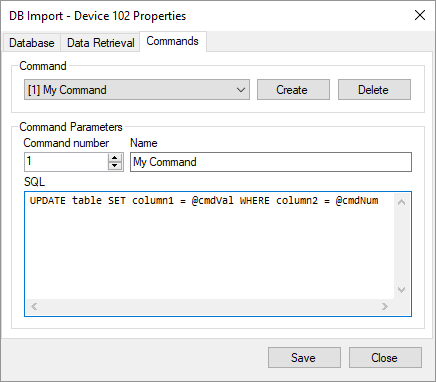Click into the Name text field
The width and height of the screenshot is (436, 382).
coord(271,162)
